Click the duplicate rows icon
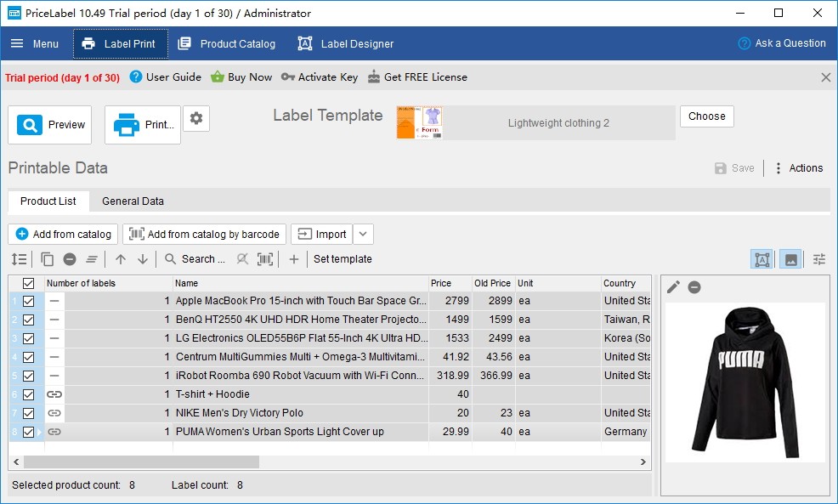This screenshot has width=838, height=504. coord(47,259)
